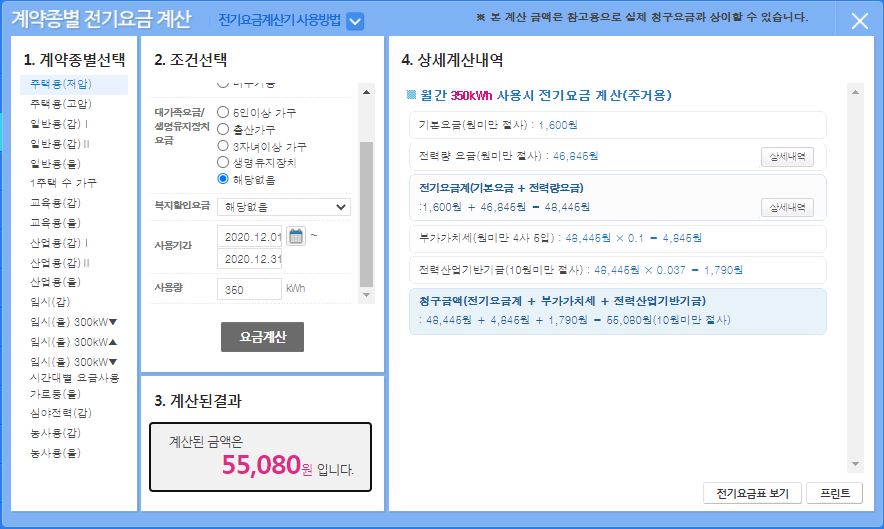
Task: Click the start date field 2020.12.01
Action: click(x=249, y=236)
